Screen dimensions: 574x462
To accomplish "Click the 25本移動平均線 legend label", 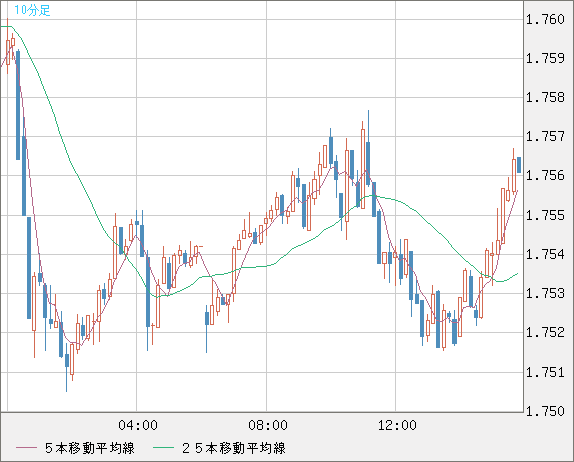I will point(234,448).
